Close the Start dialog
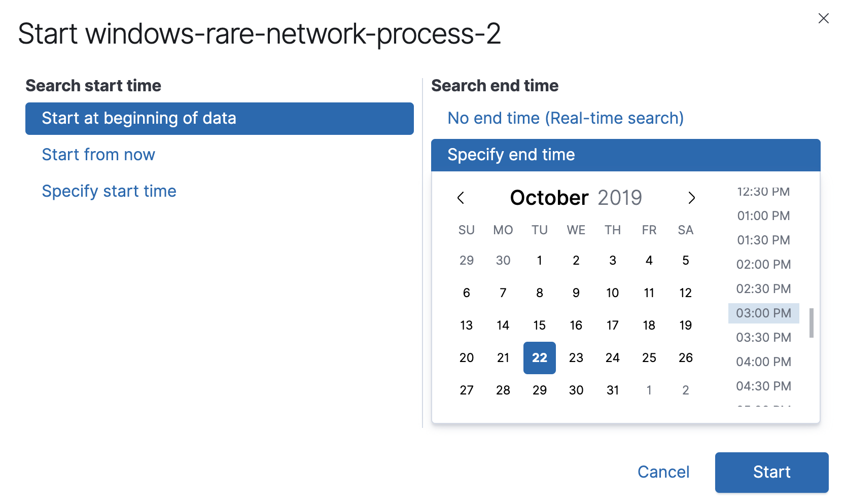845x504 pixels. point(823,18)
